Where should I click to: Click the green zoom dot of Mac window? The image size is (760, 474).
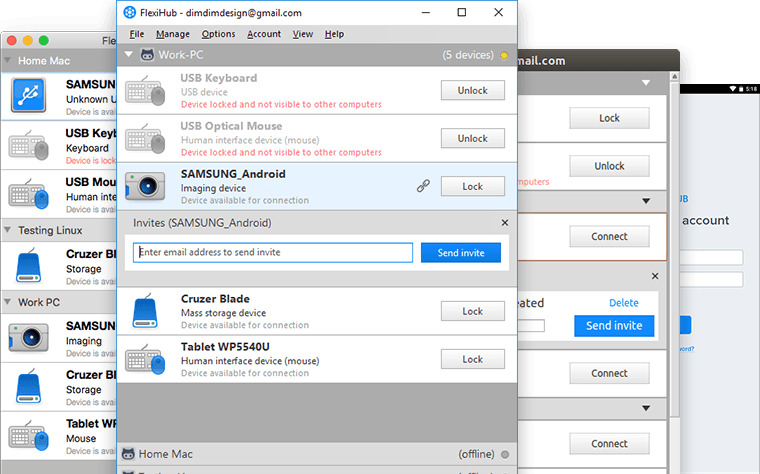pos(44,41)
